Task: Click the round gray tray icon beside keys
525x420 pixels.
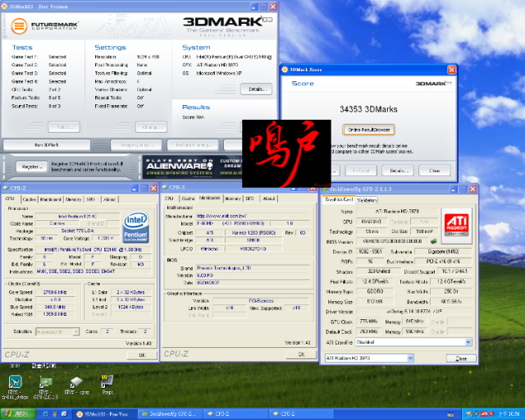Action: [477, 414]
